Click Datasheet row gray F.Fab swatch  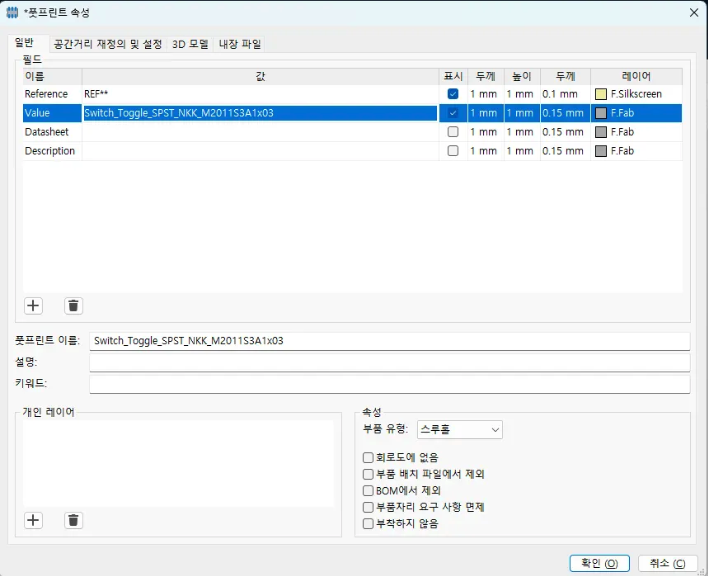601,132
